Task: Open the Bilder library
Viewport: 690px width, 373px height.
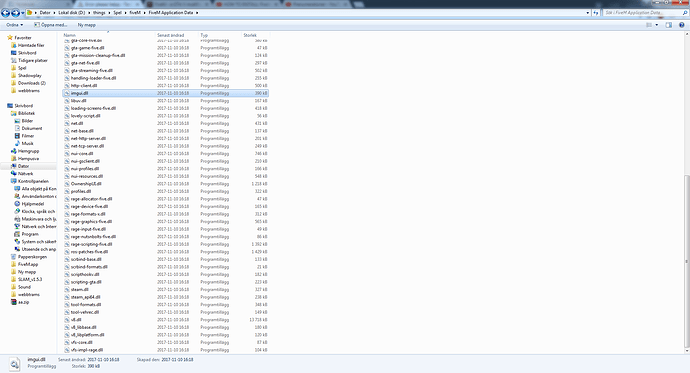Action: point(27,121)
